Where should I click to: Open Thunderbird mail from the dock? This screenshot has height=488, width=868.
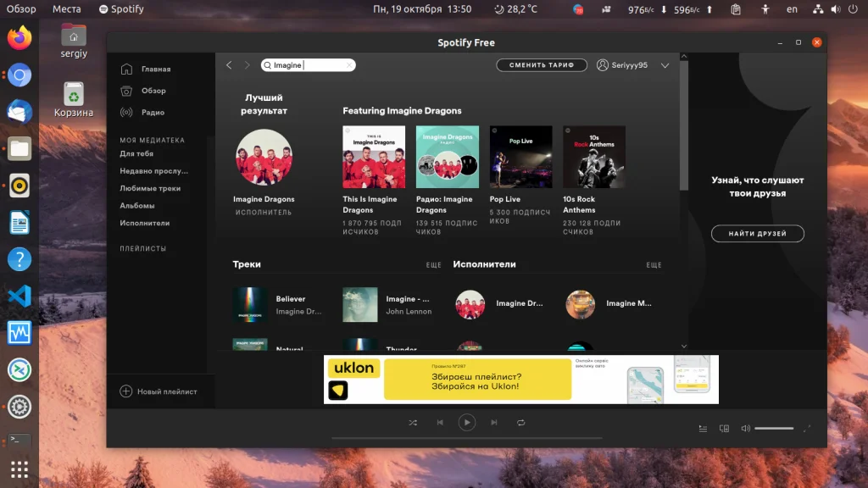(19, 112)
